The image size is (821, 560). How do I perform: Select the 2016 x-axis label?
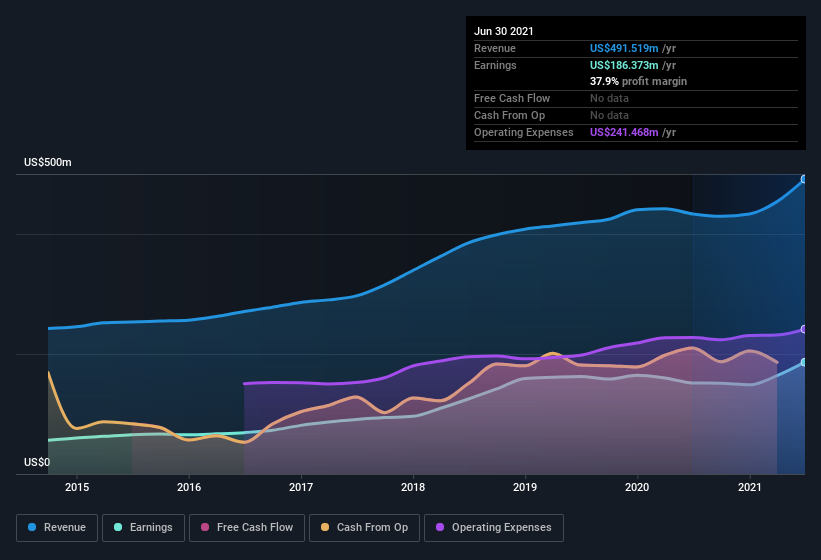189,487
